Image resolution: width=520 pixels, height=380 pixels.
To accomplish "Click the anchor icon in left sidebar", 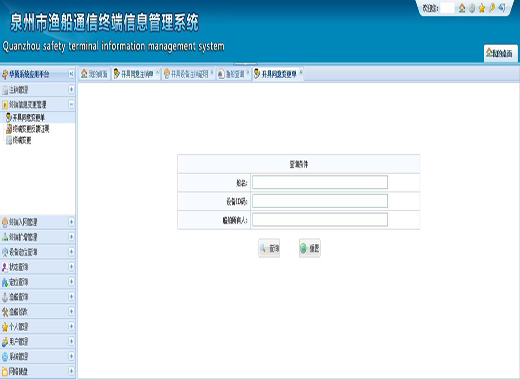I will [x=5, y=297].
